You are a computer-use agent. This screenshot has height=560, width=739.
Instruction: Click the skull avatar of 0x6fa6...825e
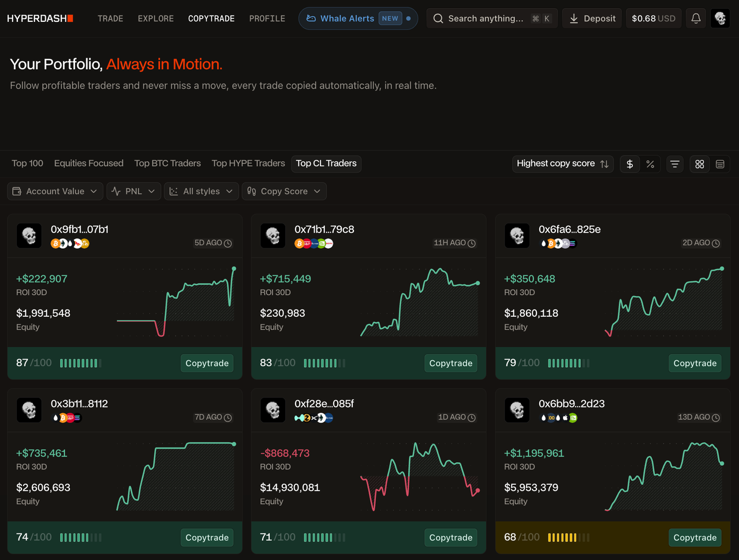[x=517, y=236]
